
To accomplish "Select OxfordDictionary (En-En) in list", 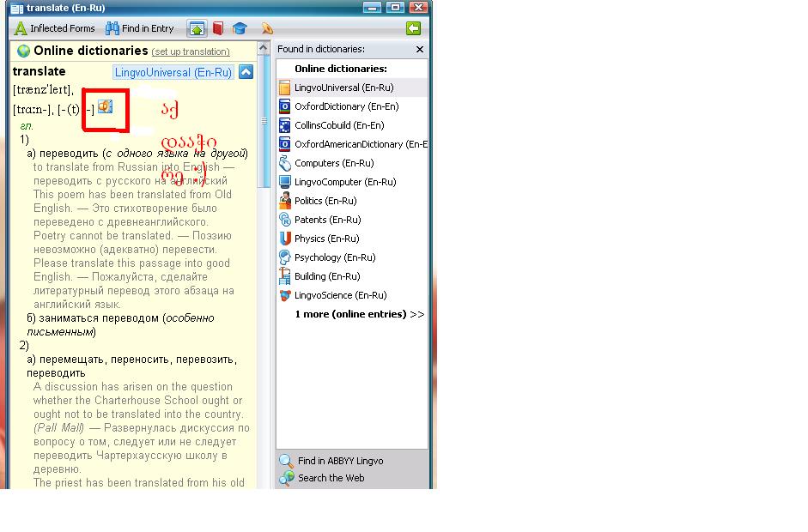I will [x=352, y=106].
